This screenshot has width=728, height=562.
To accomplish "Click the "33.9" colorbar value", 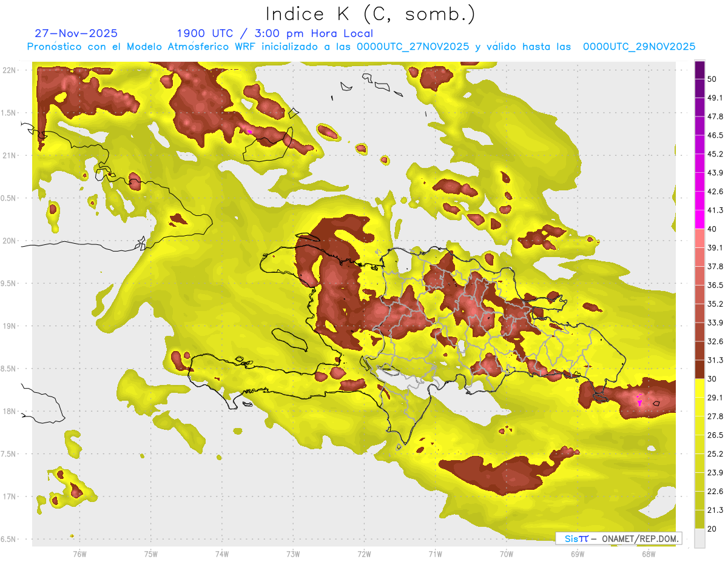I will click(715, 323).
